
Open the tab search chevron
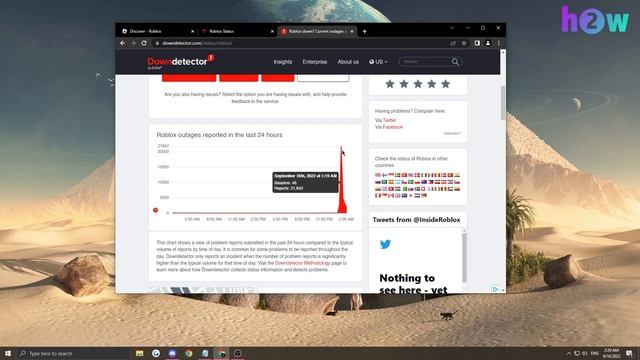point(452,28)
